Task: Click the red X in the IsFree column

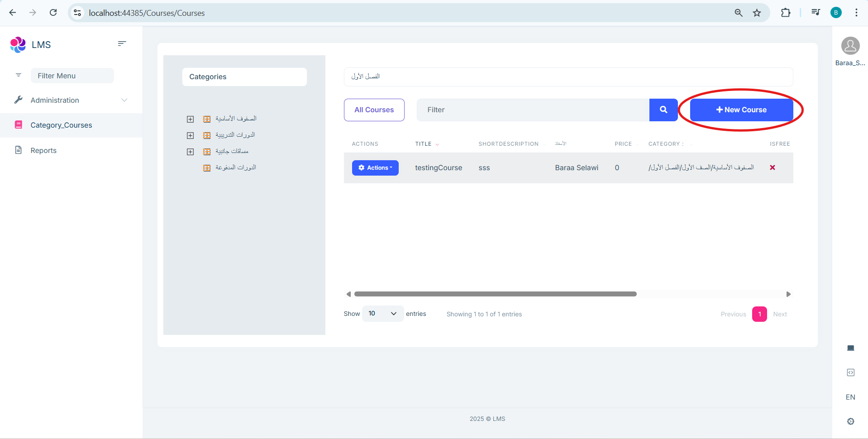Action: point(773,167)
